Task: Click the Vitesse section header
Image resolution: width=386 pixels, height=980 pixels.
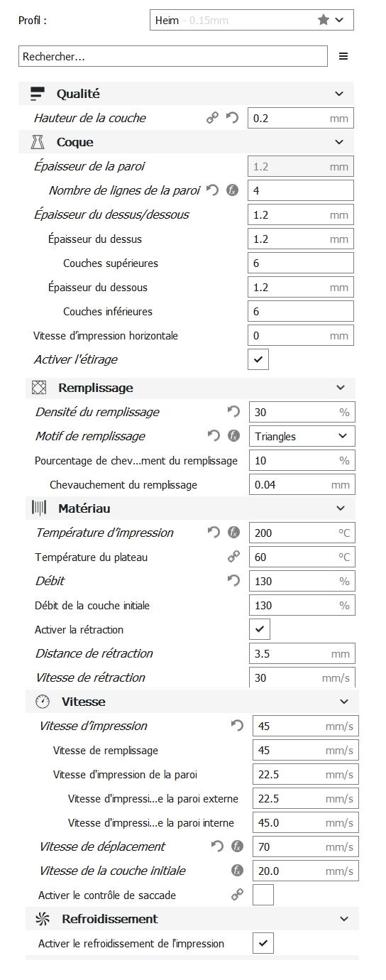Action: [x=192, y=702]
